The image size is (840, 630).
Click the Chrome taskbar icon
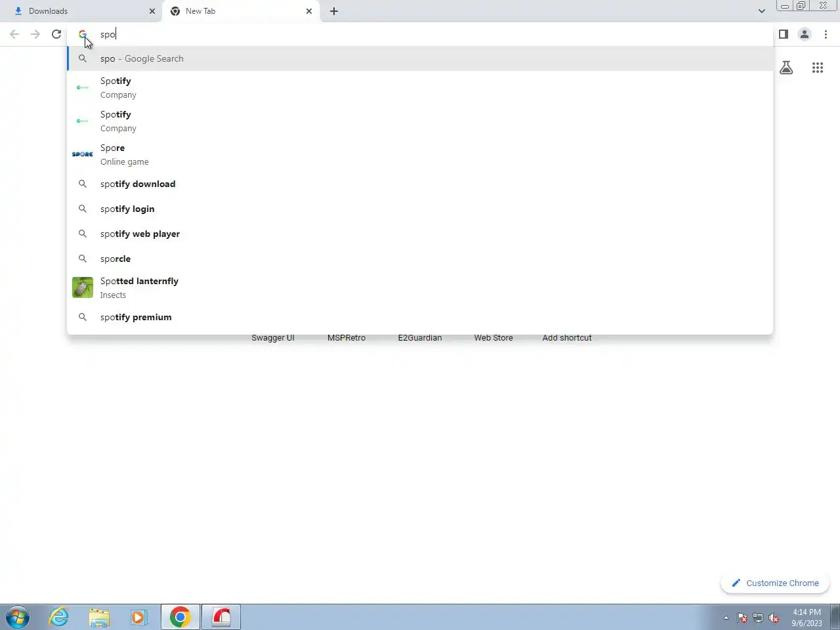click(180, 617)
